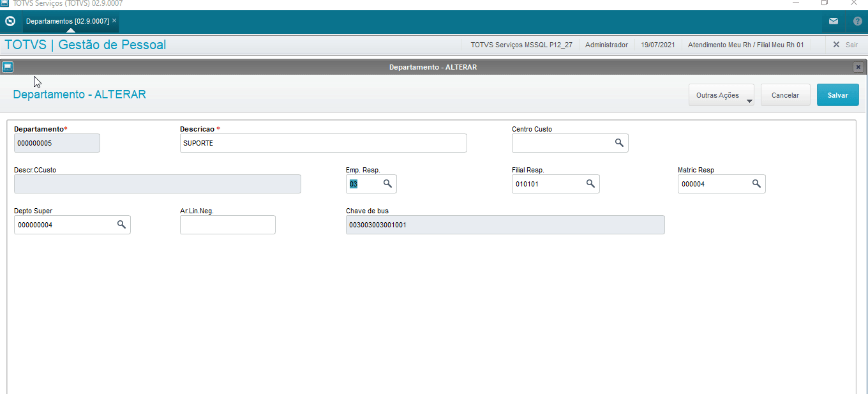Image resolution: width=868 pixels, height=394 pixels.
Task: Click the Chave de bus field
Action: tap(505, 225)
